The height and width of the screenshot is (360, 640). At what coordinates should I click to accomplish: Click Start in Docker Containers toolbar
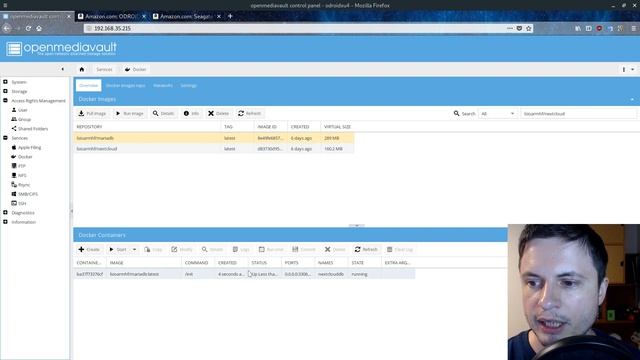pos(118,249)
